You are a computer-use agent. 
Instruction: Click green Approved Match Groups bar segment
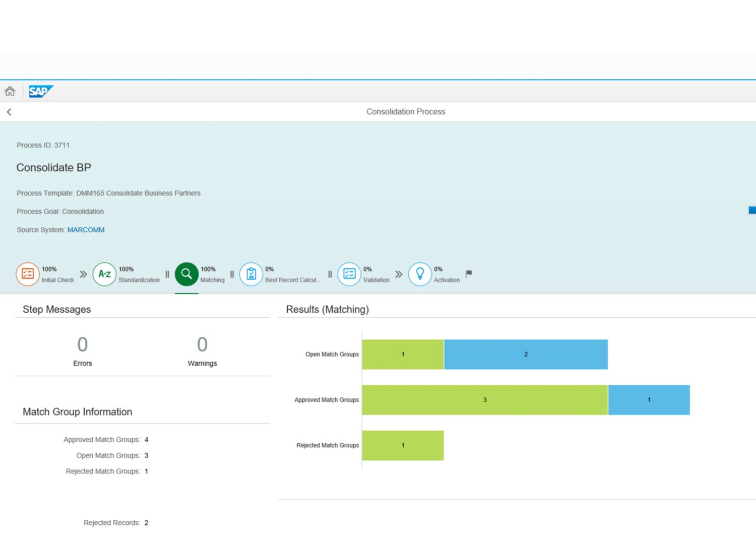[x=485, y=400]
